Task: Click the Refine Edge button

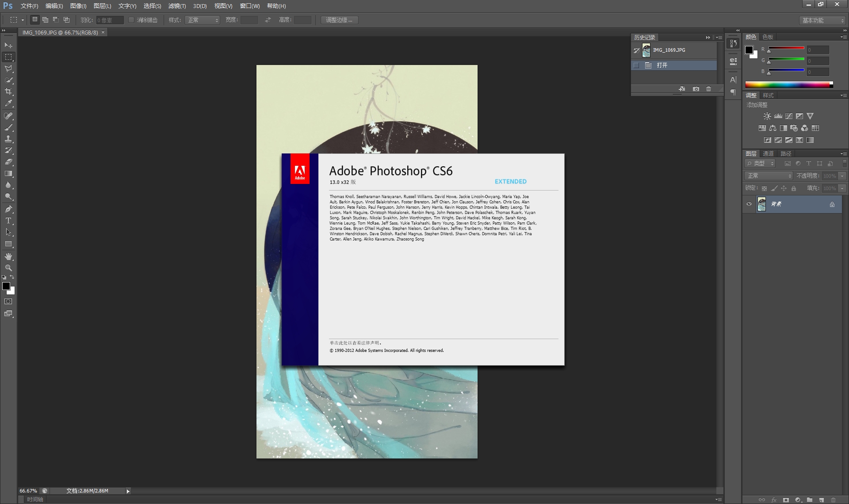Action: click(339, 20)
